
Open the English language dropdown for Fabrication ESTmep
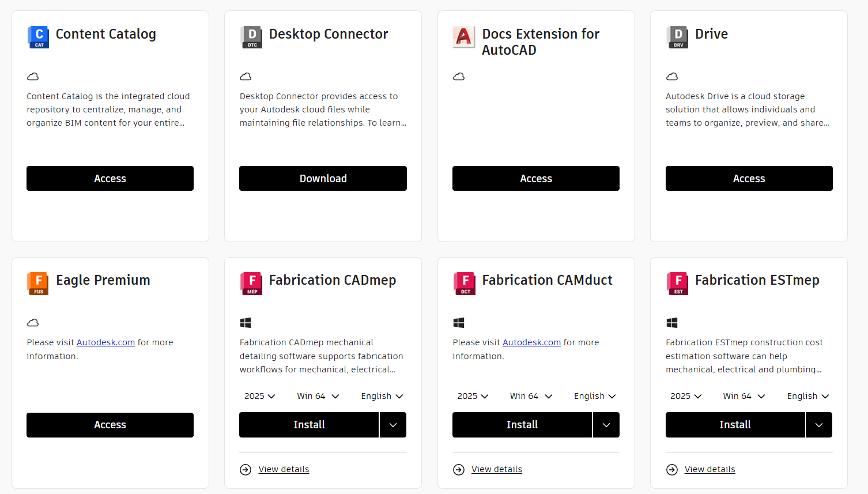click(808, 396)
